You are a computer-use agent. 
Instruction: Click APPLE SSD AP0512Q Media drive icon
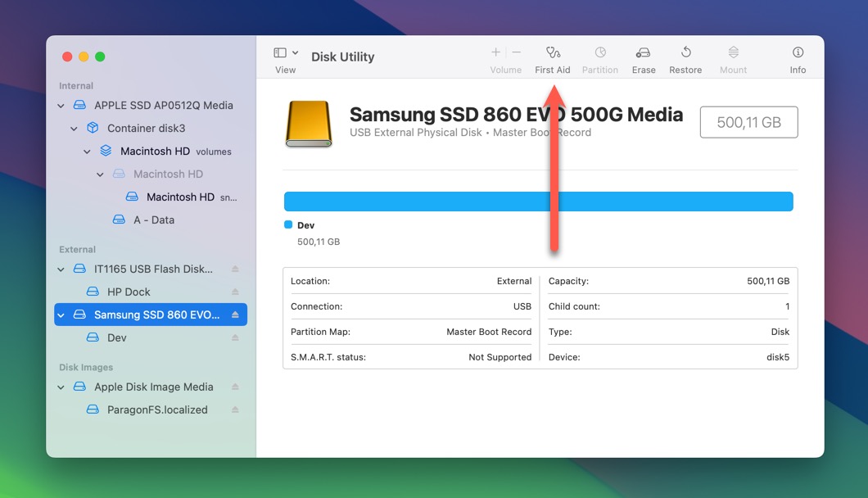(79, 105)
